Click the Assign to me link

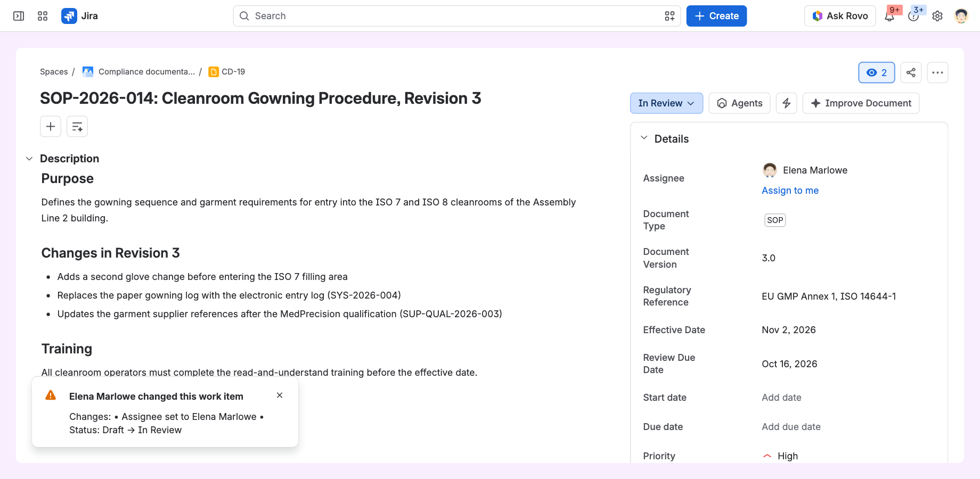pos(790,191)
